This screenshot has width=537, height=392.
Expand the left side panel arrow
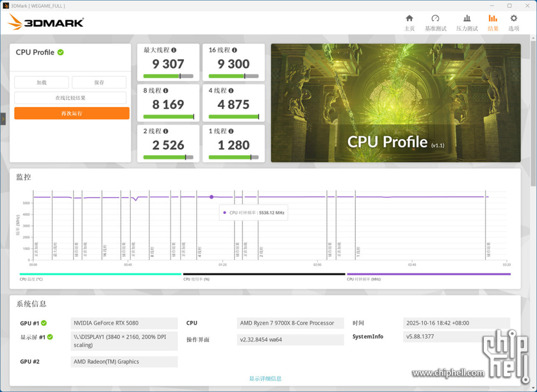(x=3, y=118)
